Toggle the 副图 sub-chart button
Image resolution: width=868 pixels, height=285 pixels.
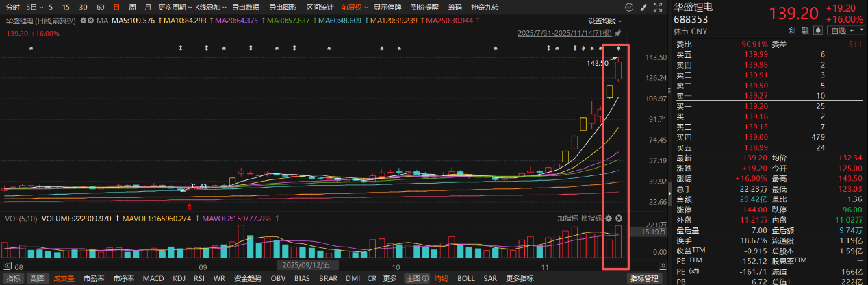point(39,279)
